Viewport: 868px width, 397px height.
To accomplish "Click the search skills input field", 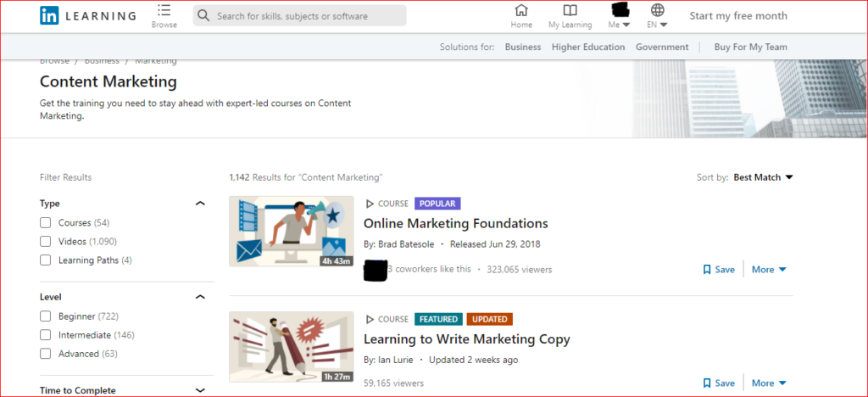I will [x=299, y=15].
